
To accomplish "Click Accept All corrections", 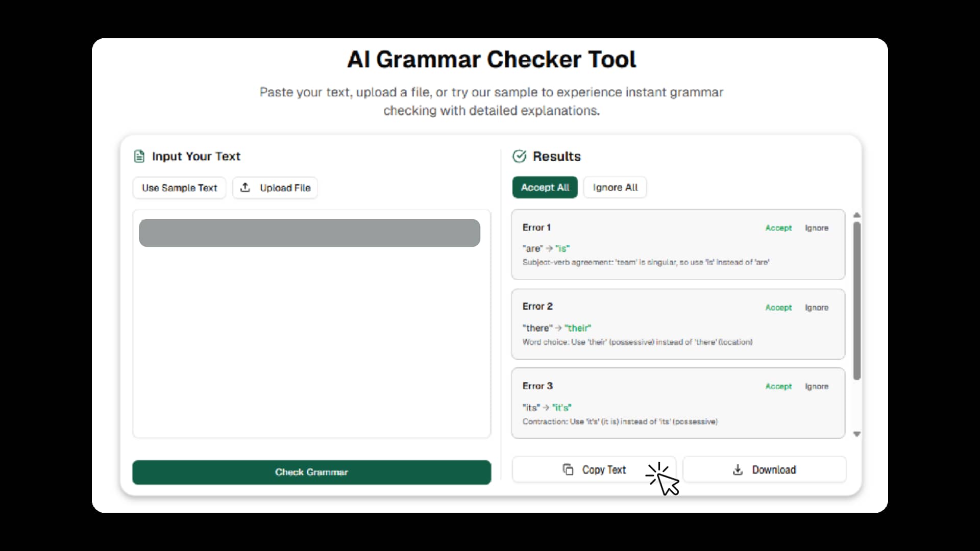I will coord(545,187).
